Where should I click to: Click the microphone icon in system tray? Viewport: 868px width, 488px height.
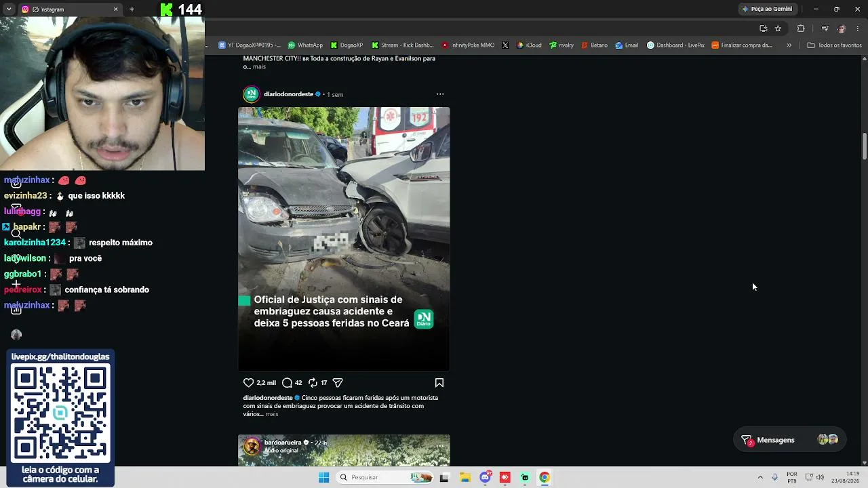[774, 477]
